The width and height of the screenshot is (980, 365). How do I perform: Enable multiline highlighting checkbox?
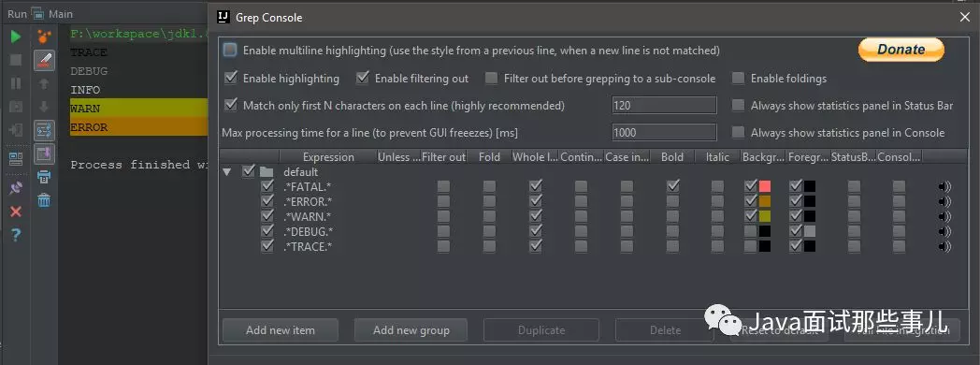coord(231,50)
